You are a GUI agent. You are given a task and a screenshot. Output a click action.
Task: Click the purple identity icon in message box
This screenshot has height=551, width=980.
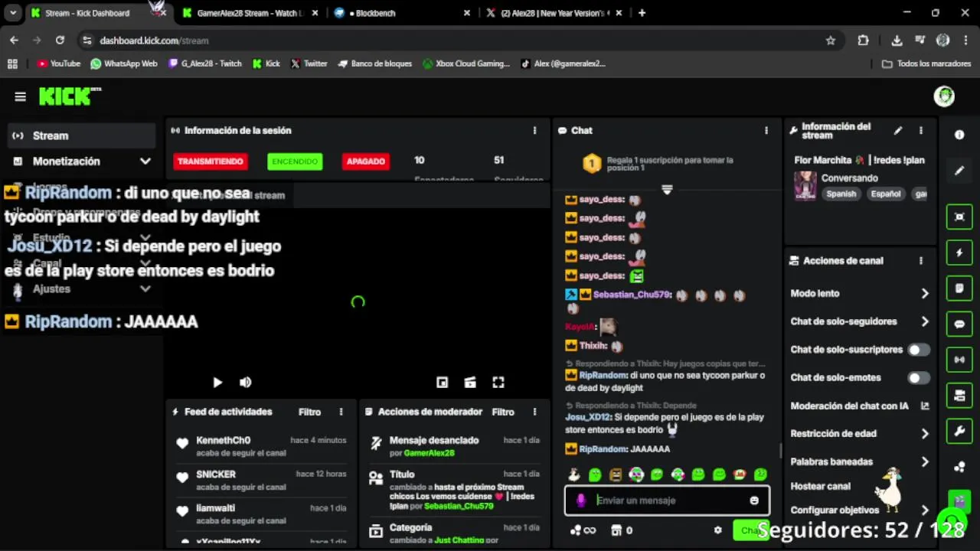[581, 500]
